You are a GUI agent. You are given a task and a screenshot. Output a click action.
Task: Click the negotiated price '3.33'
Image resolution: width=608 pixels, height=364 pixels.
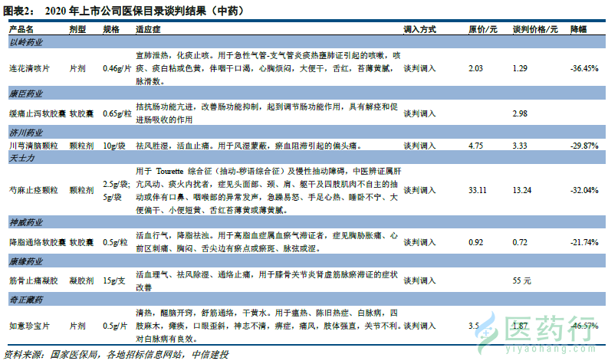point(520,146)
